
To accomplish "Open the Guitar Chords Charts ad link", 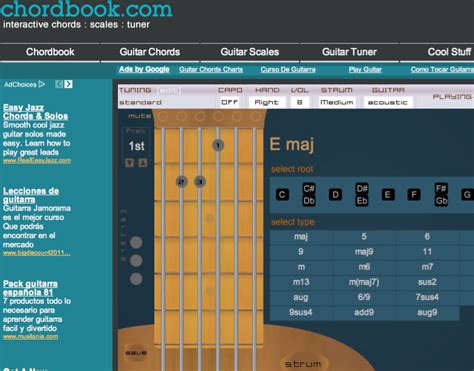I will pos(211,69).
